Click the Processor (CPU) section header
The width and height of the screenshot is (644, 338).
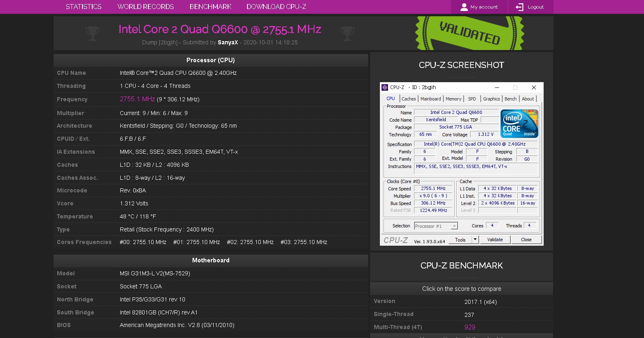(210, 60)
